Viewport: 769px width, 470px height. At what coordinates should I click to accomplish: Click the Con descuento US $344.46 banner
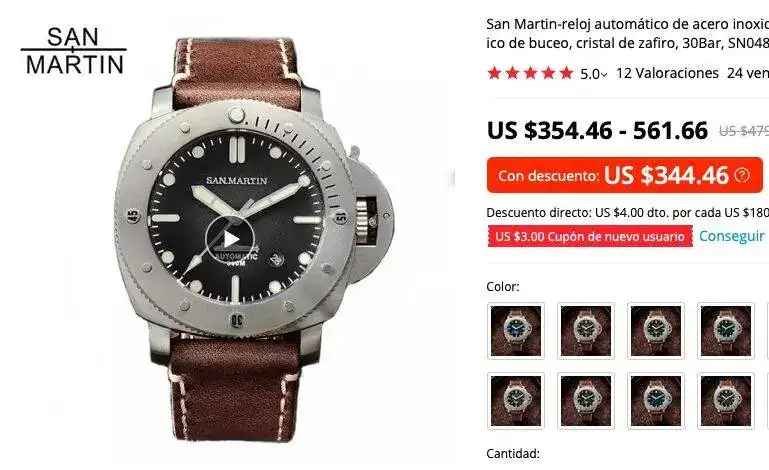[624, 175]
